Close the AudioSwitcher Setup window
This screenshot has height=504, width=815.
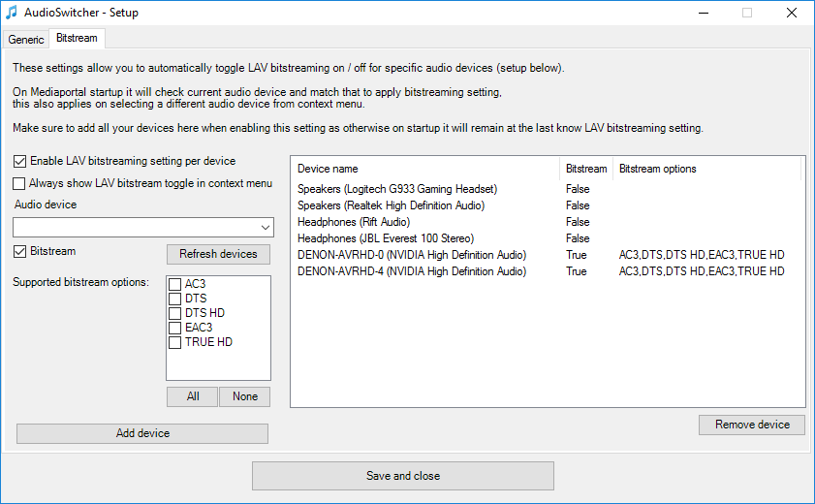coord(791,13)
